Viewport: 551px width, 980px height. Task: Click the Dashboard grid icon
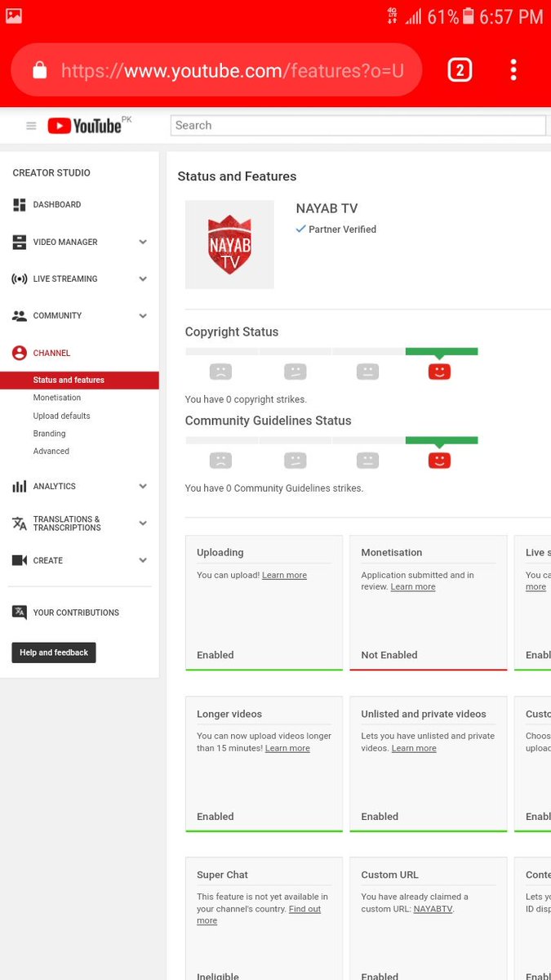[x=20, y=205]
